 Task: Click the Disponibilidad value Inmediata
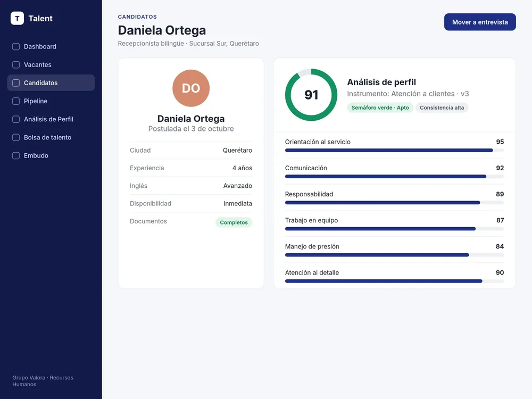[238, 204]
